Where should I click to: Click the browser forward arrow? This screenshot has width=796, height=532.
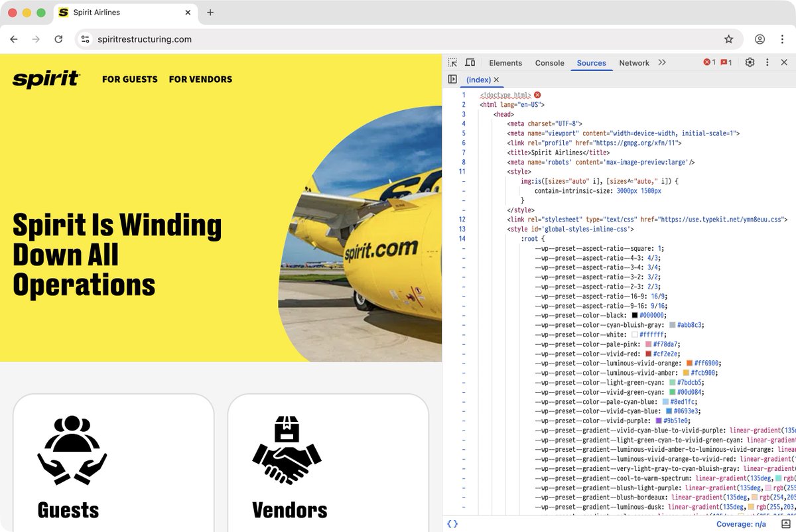pos(36,39)
